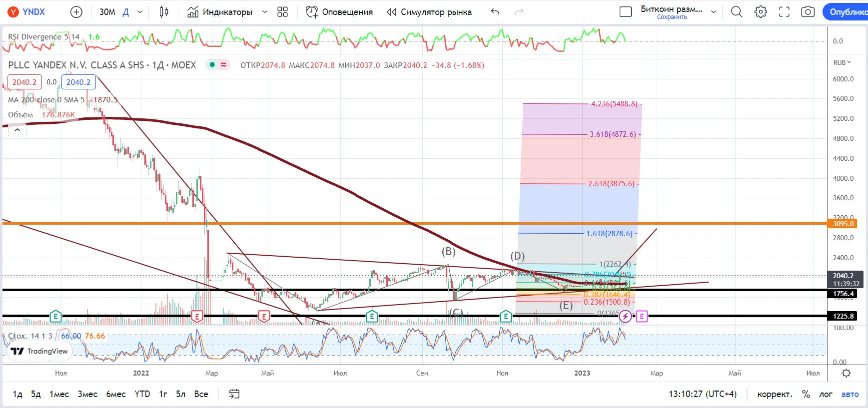Enter fullscreen mode icon
The width and height of the screenshot is (868, 408).
785,12
